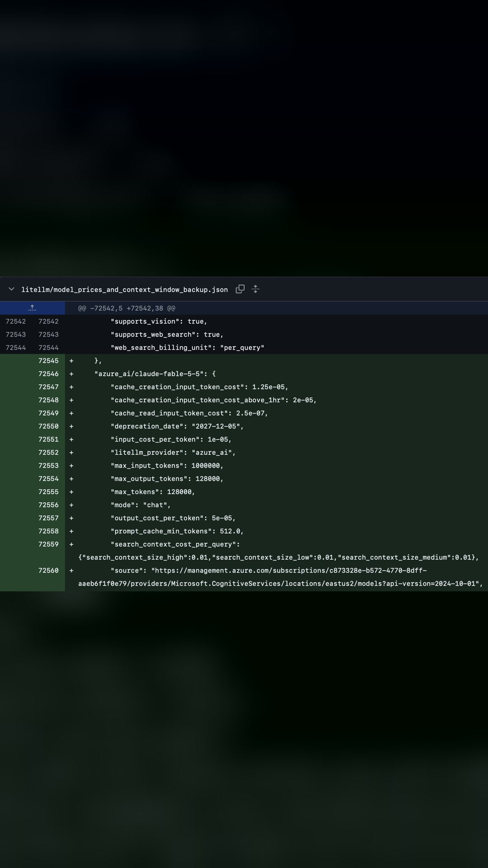Select the hunk header @@ -72542,5 +72542,38 @@
The width and height of the screenshot is (488, 868).
(127, 308)
